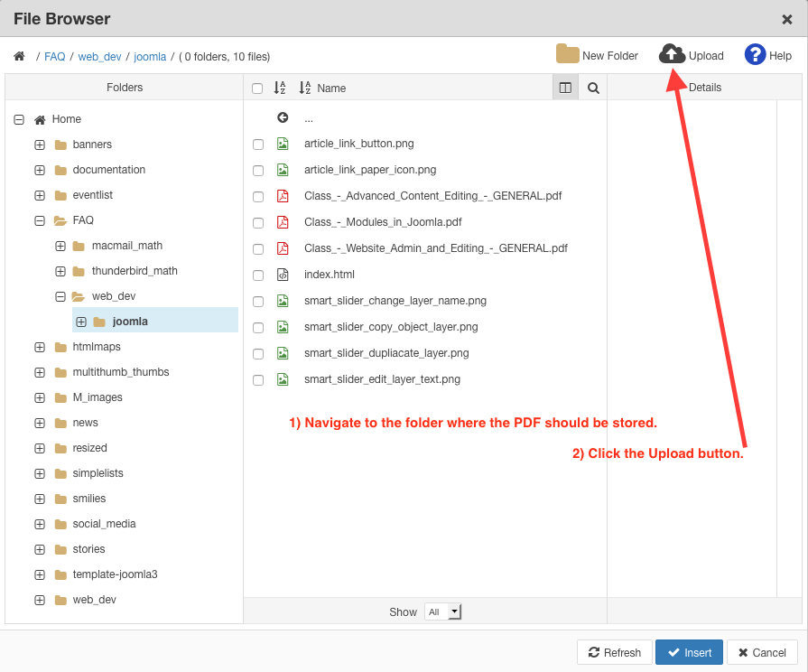
Task: Check the box for index.html
Action: click(x=258, y=275)
